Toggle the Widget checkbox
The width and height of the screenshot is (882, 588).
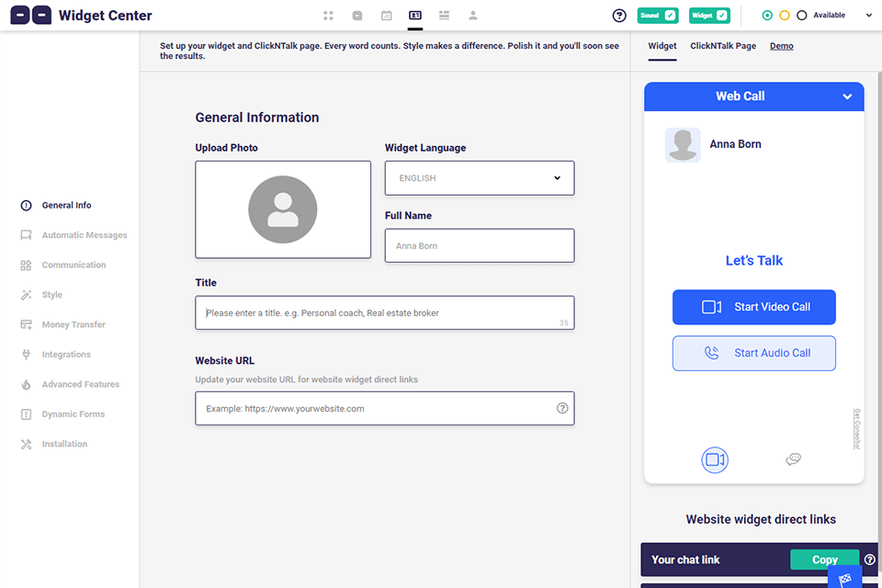click(x=722, y=16)
